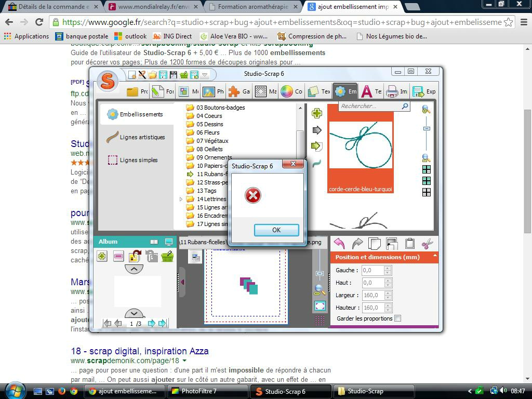The height and width of the screenshot is (399, 532).
Task: Go to first album page arrow
Action: [x=107, y=323]
